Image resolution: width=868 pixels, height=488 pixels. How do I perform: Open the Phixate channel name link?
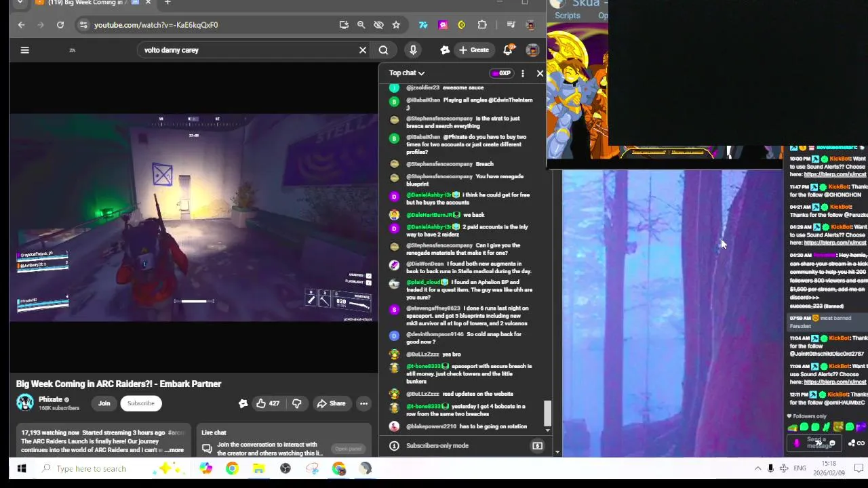[50, 399]
